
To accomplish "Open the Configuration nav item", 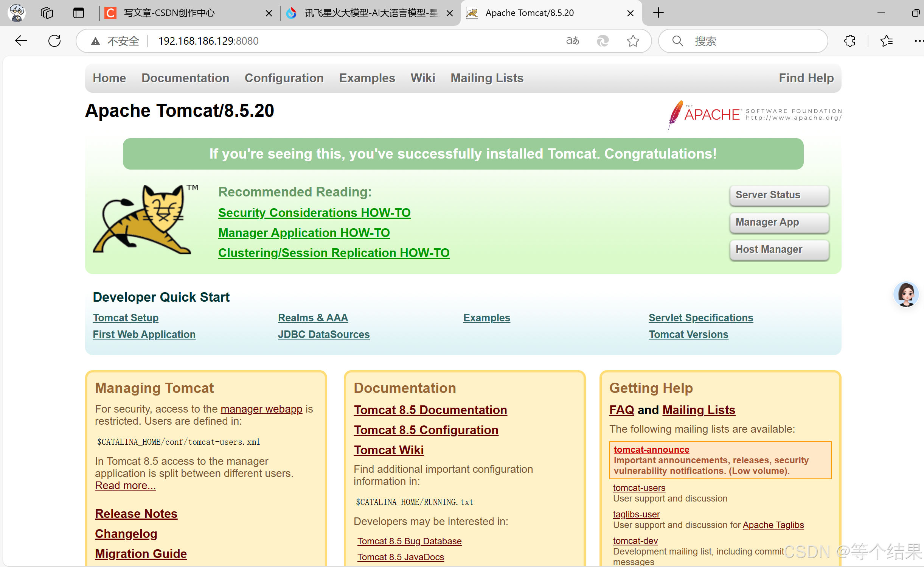I will click(x=284, y=78).
